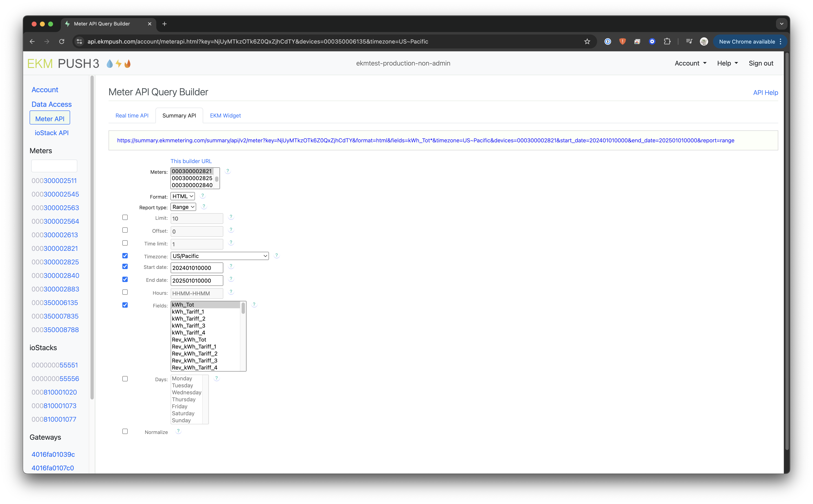The width and height of the screenshot is (813, 504).
Task: Open the Format HTML dropdown
Action: 183,196
